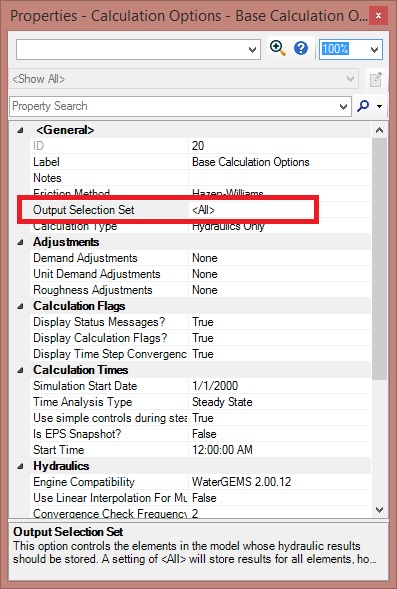Select the Engine Compatibility property
Screen dimensions: 397x589
(x=84, y=482)
